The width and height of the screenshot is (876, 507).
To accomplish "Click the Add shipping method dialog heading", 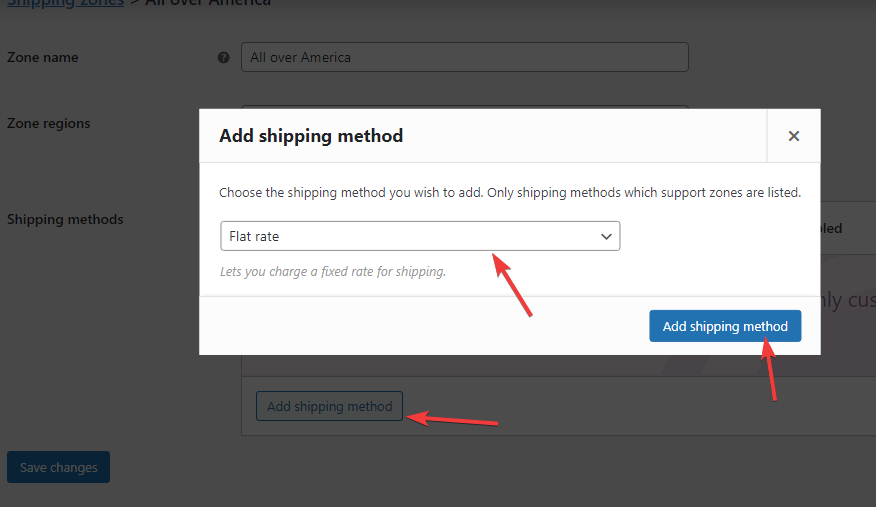I will pos(311,136).
